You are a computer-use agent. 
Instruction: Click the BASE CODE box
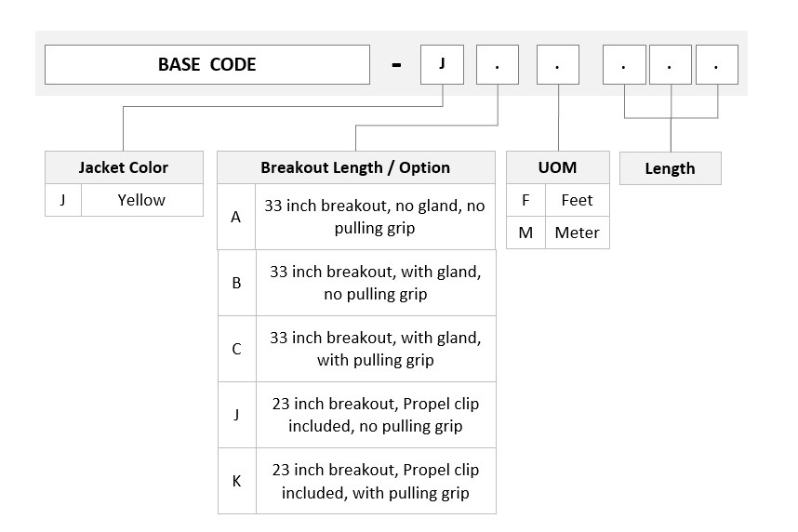pyautogui.click(x=207, y=65)
